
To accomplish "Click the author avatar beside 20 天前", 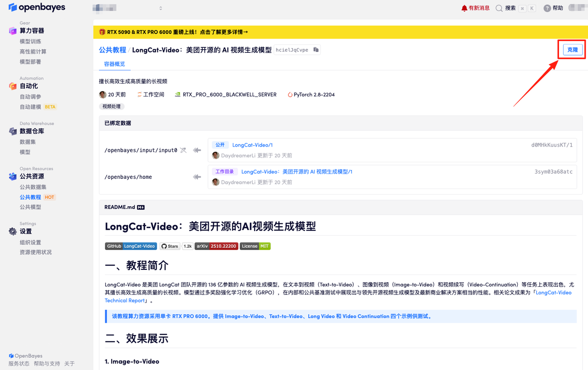I will coord(102,95).
